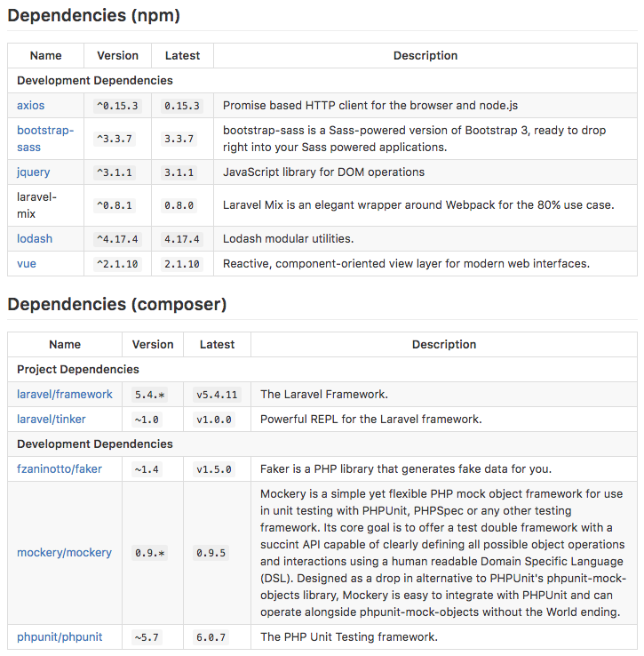Viewport: 644px width, 656px height.
Task: Click the npm table Name header
Action: click(46, 55)
